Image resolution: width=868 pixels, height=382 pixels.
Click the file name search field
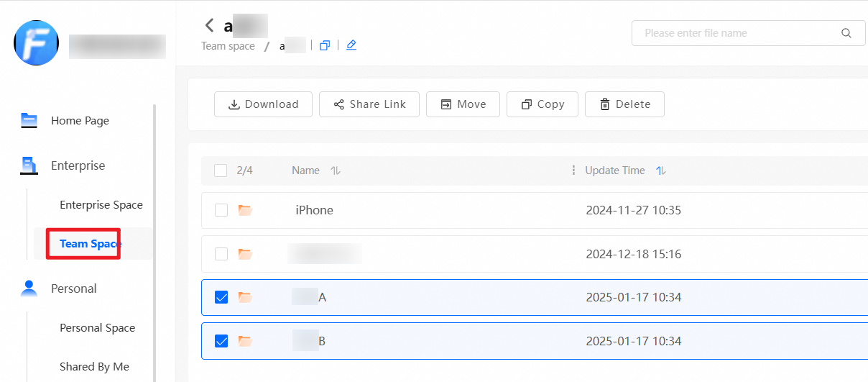coord(733,33)
